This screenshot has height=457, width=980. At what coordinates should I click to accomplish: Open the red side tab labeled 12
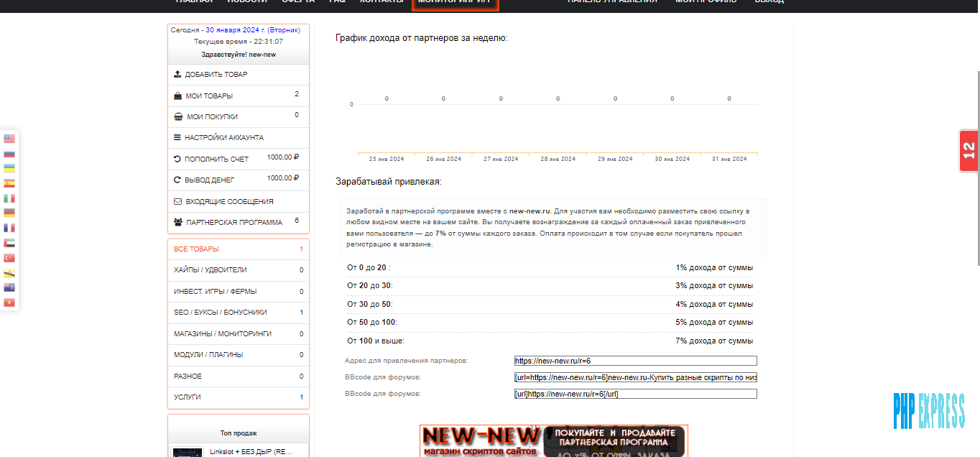[x=969, y=150]
